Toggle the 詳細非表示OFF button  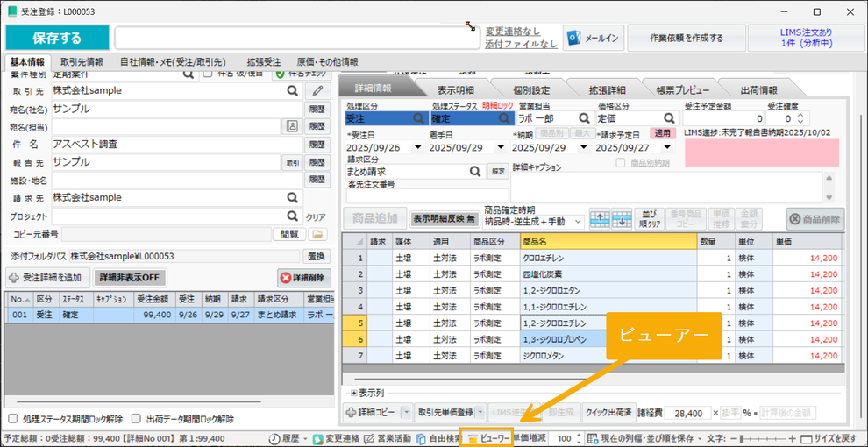(x=130, y=278)
